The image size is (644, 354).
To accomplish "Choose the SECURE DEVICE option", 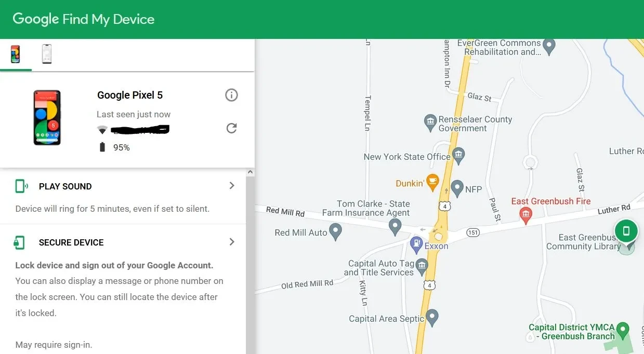I will click(x=71, y=242).
